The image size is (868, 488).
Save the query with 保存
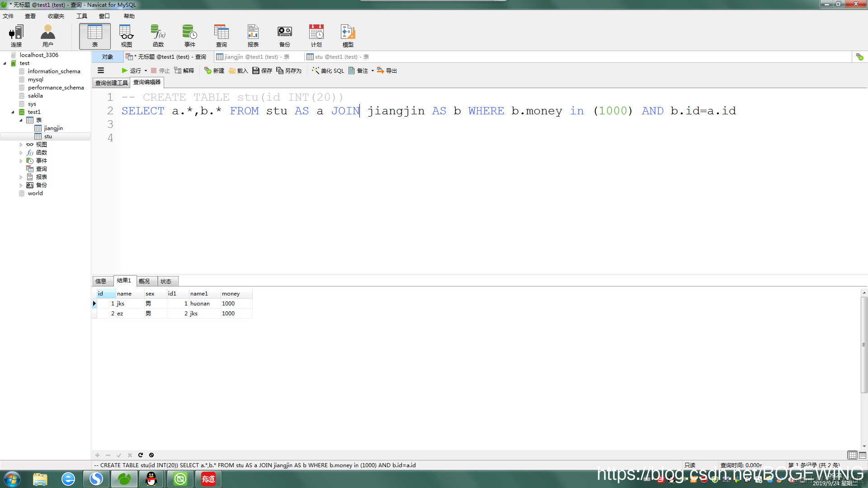point(262,70)
